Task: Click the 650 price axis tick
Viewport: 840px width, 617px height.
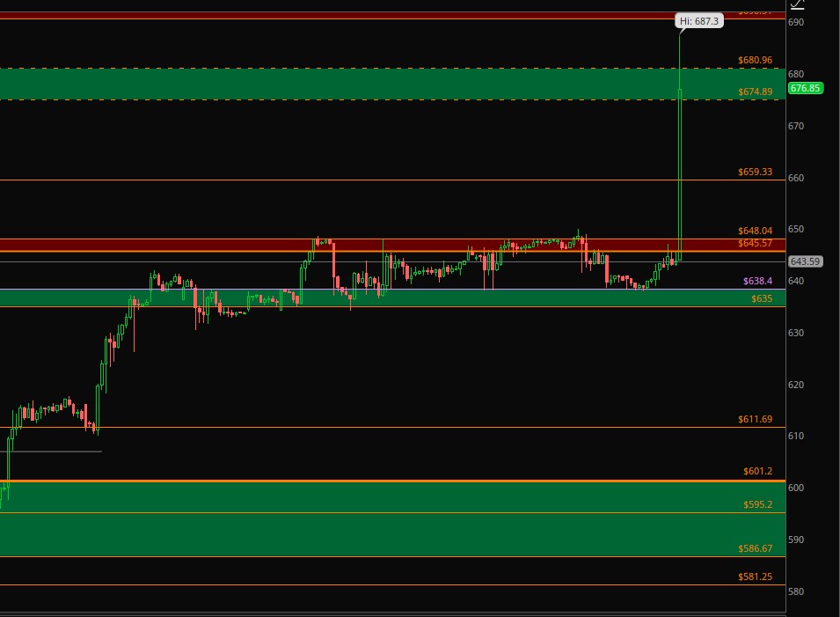Action: point(795,230)
